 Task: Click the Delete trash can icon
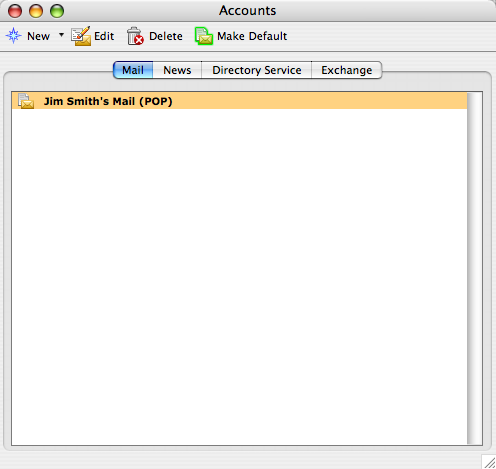[135, 36]
